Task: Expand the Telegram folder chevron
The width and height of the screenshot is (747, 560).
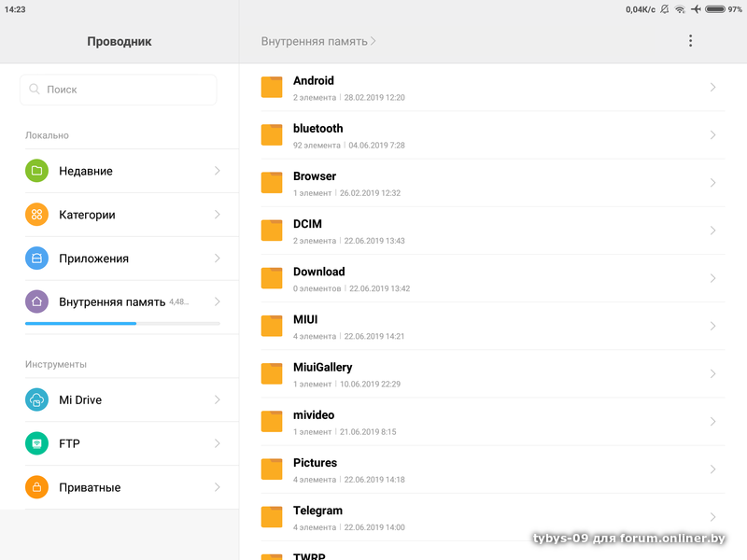Action: (712, 517)
